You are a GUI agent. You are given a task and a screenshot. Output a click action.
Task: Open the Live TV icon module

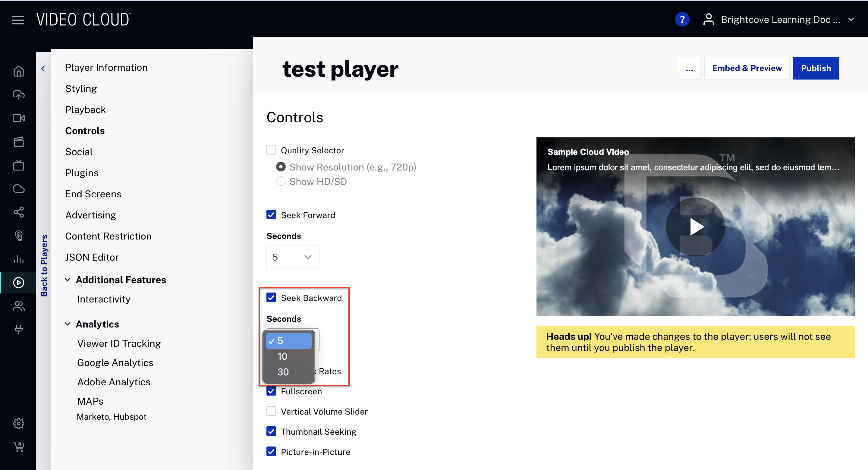(x=18, y=165)
